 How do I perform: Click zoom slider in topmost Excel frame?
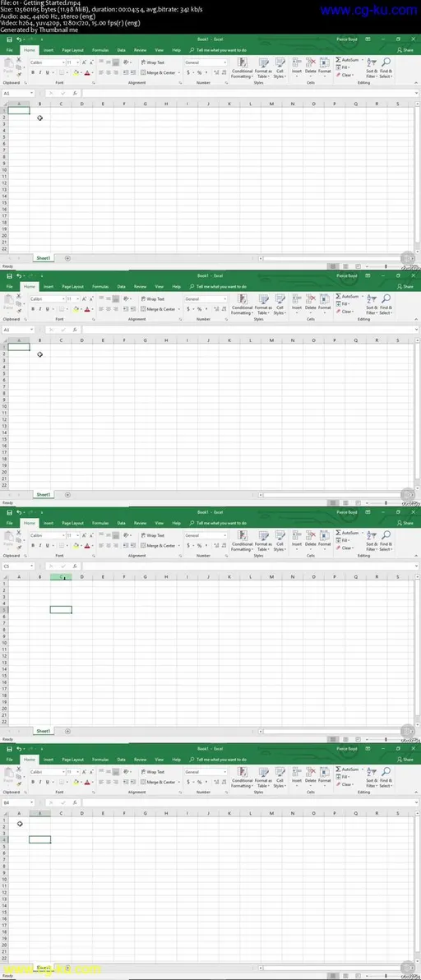(x=384, y=266)
